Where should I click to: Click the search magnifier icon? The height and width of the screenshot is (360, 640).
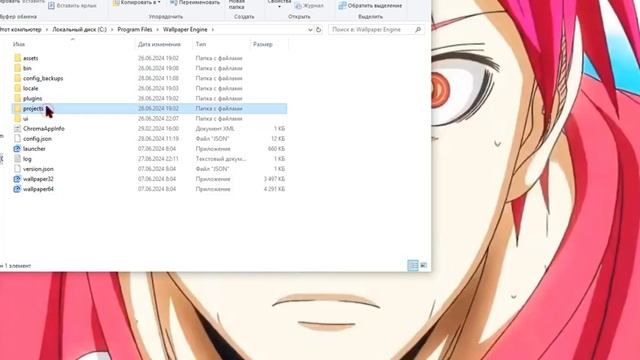click(418, 30)
